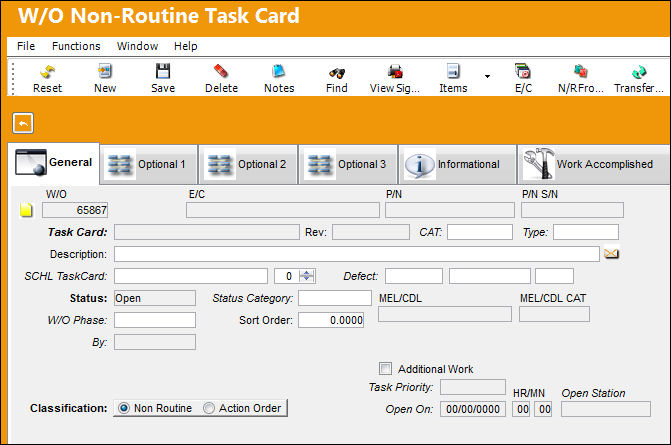This screenshot has height=445, width=671.
Task: Click the Type input field
Action: 586,232
